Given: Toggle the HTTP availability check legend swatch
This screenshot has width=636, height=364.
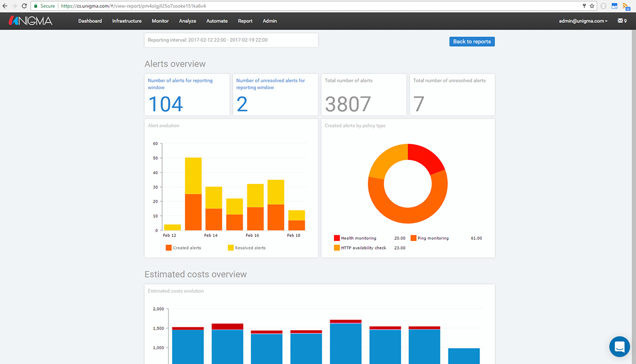Looking at the screenshot, I should (x=337, y=247).
